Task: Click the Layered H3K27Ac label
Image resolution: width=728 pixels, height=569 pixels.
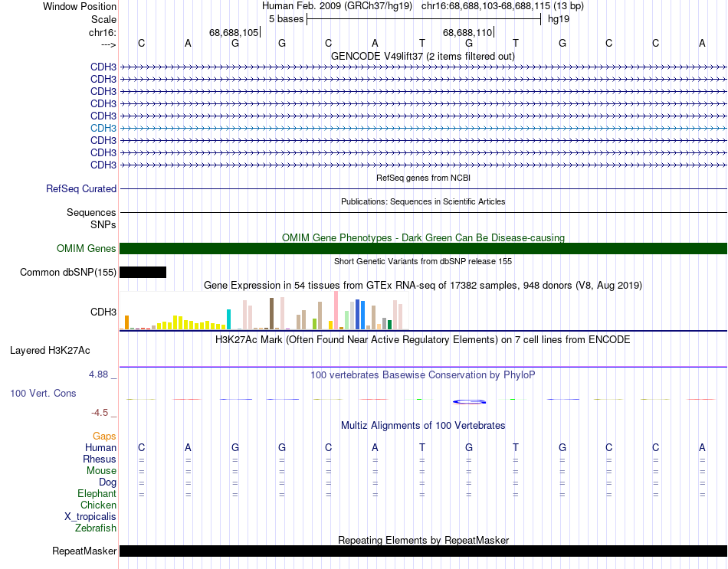Action: pyautogui.click(x=50, y=351)
